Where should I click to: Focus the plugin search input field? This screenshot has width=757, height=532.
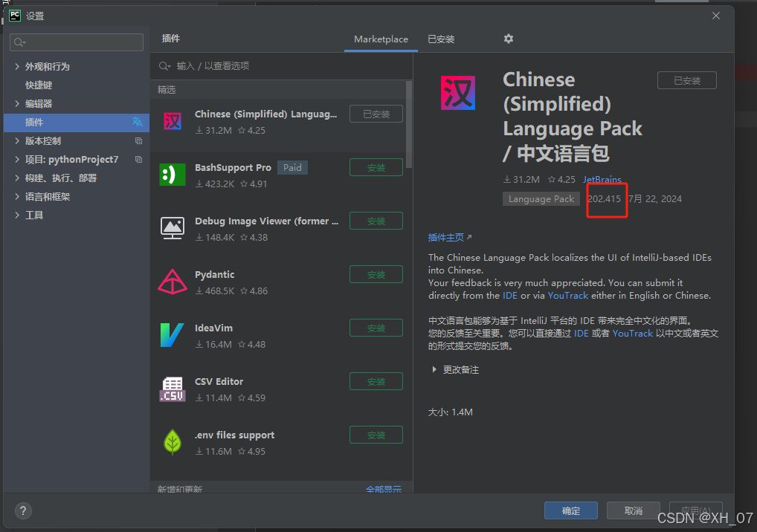[282, 65]
